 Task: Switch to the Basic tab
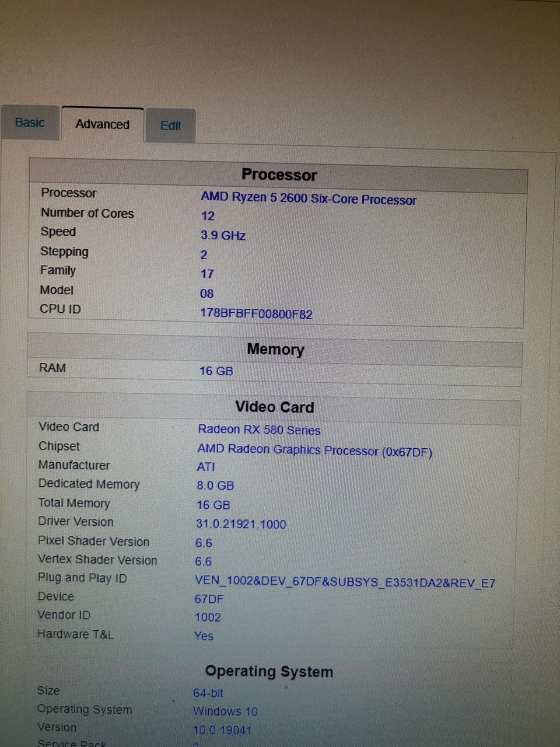point(30,123)
